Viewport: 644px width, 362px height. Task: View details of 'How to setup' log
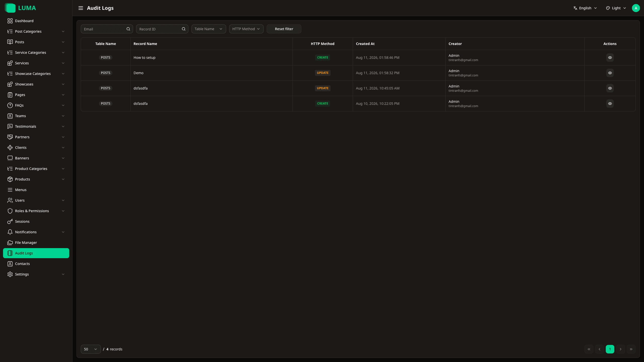pos(610,58)
